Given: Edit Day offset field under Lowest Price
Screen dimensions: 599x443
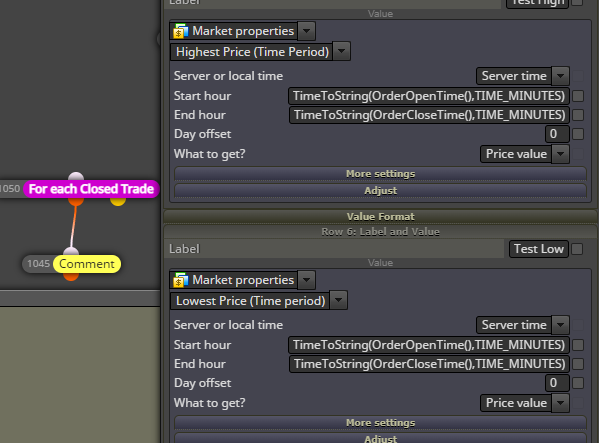Looking at the screenshot, I should [x=557, y=383].
